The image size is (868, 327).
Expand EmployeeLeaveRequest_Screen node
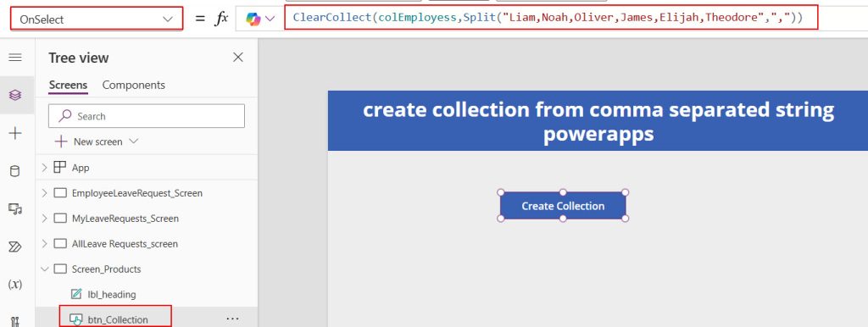44,193
